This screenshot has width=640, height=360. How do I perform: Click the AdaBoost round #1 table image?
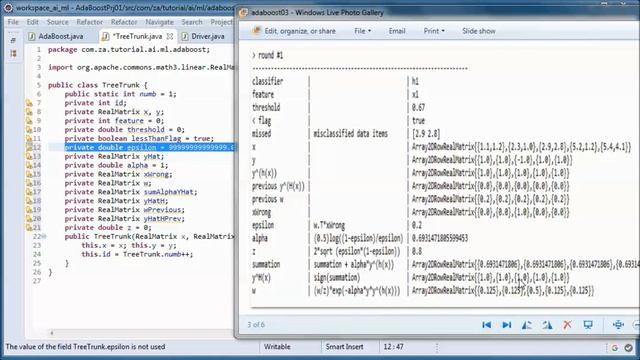tap(445, 175)
